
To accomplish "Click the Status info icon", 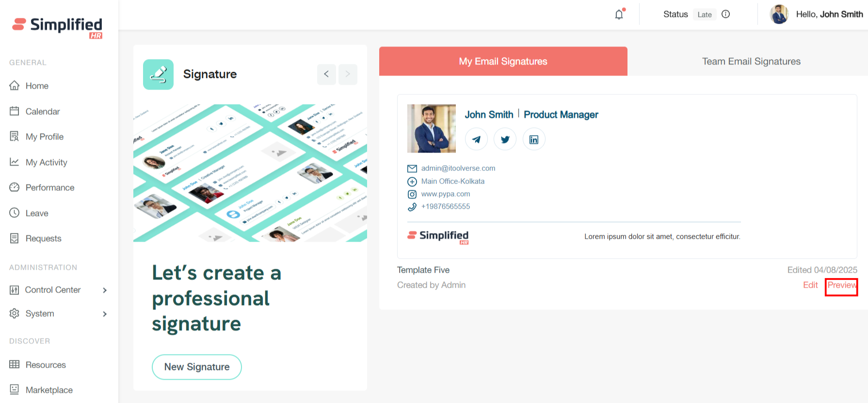I will [725, 15].
